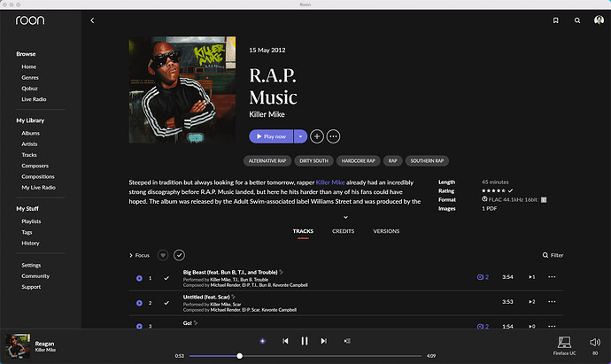Open more options for Untitled track
This screenshot has height=364, width=611.
(x=552, y=302)
